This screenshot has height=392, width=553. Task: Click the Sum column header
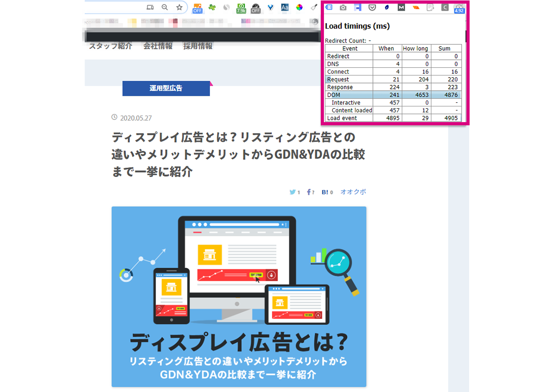pos(446,48)
